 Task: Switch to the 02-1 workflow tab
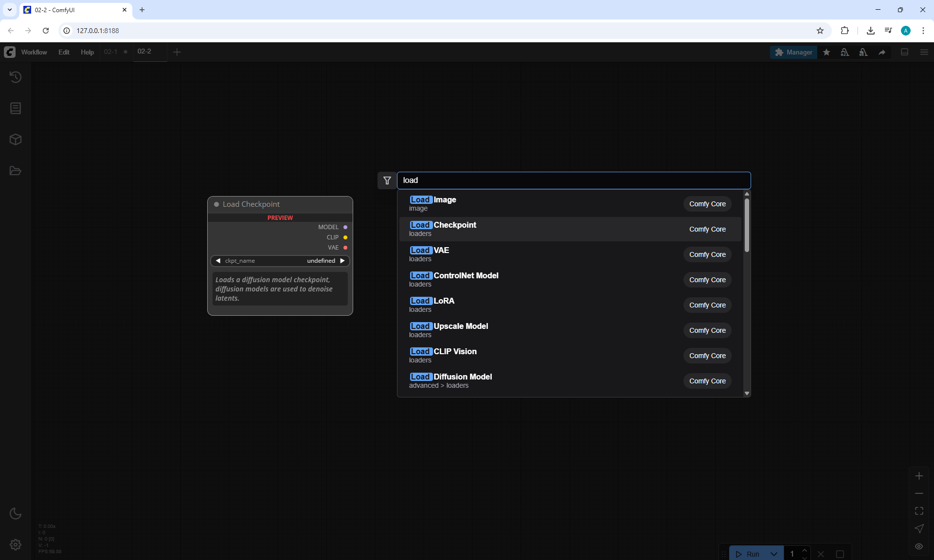[x=111, y=52]
